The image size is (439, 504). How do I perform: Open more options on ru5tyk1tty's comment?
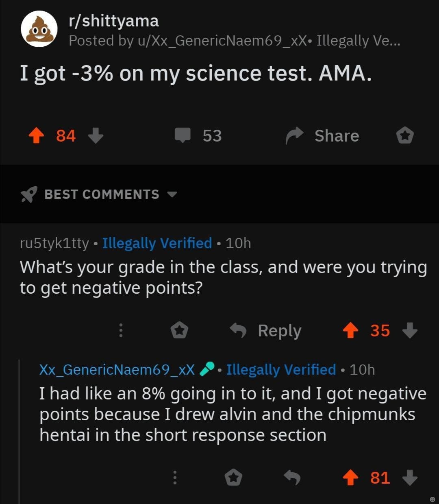point(120,330)
